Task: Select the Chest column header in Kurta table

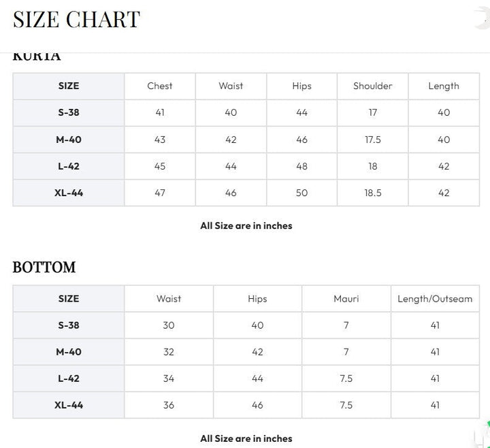Action: tap(160, 86)
